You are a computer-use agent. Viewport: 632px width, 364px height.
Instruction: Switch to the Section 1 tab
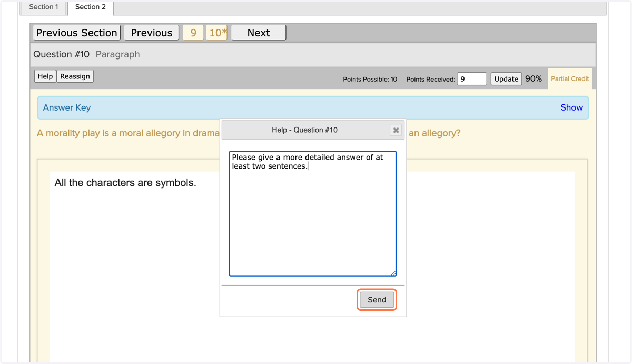coord(44,7)
